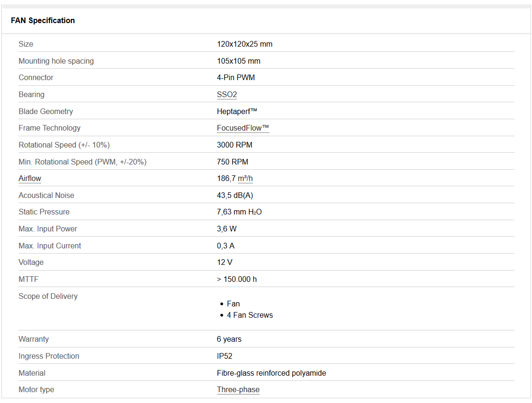This screenshot has height=403, width=532.
Task: Click the FAN Specification heading
Action: click(x=43, y=21)
